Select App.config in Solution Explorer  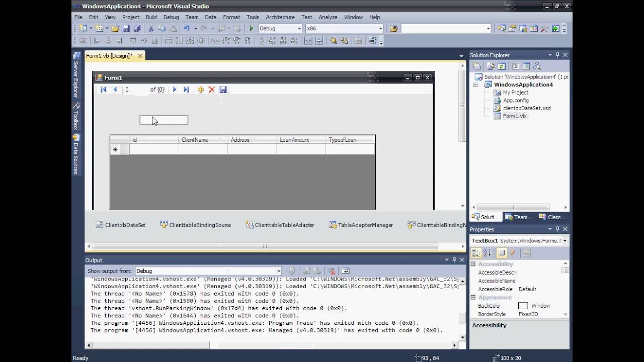(516, 101)
